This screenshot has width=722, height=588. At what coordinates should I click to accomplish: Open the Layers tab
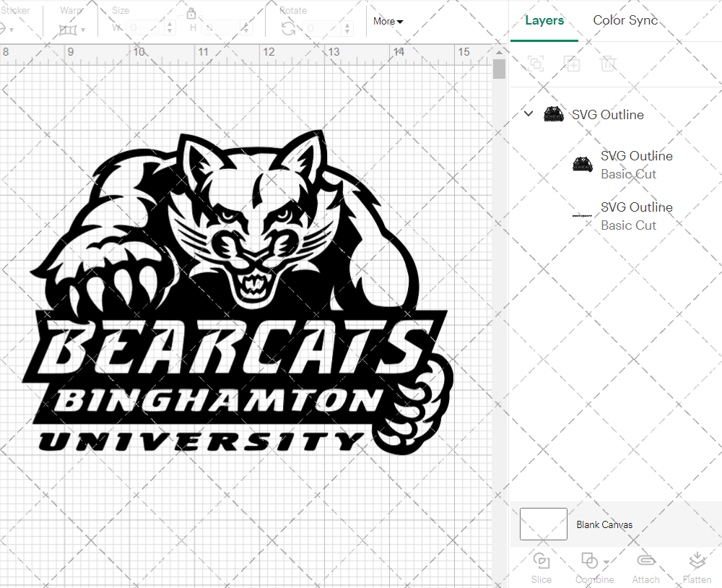(544, 20)
